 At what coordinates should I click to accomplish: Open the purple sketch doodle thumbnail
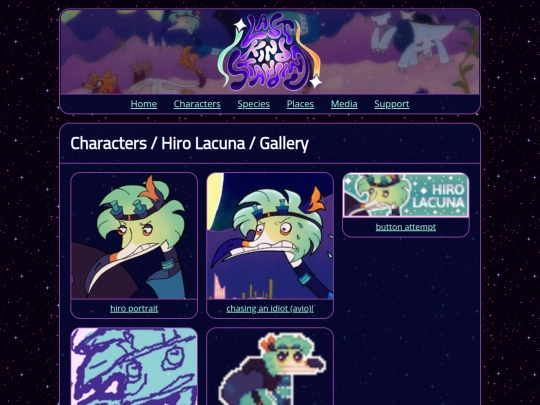tap(134, 366)
